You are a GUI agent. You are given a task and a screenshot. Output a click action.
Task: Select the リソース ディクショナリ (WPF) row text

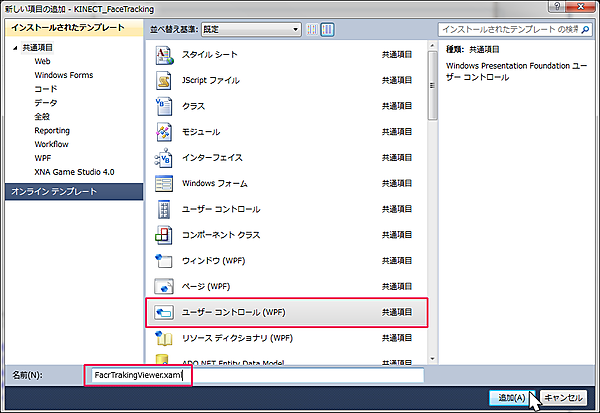pos(237,338)
